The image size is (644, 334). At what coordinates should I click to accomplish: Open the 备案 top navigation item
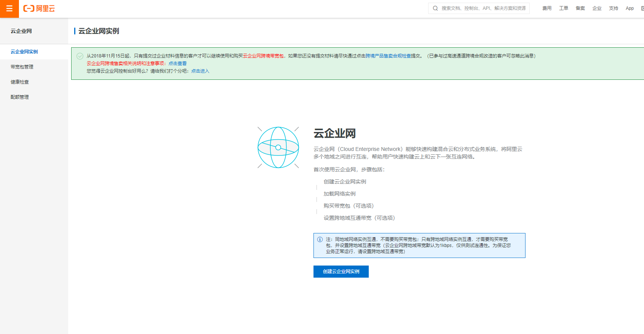click(x=580, y=8)
